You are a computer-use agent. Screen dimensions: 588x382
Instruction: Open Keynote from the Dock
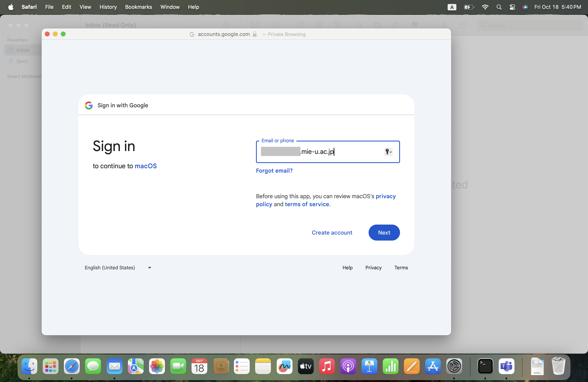pyautogui.click(x=369, y=366)
